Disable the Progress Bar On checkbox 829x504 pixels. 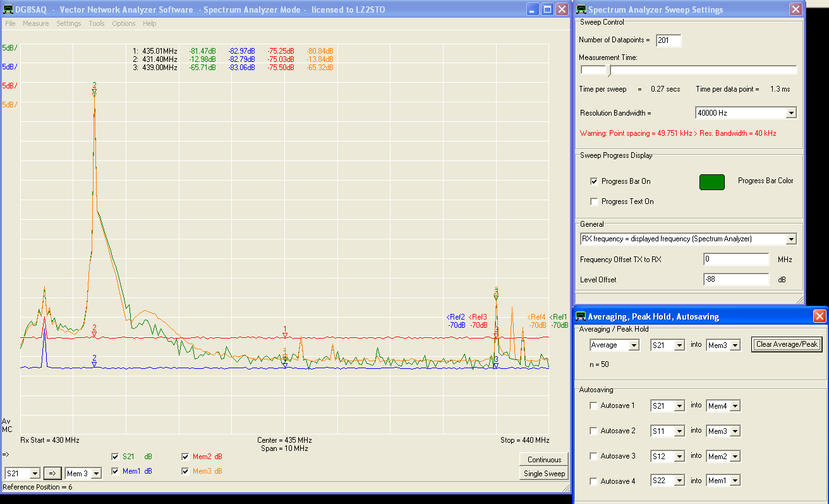point(594,181)
